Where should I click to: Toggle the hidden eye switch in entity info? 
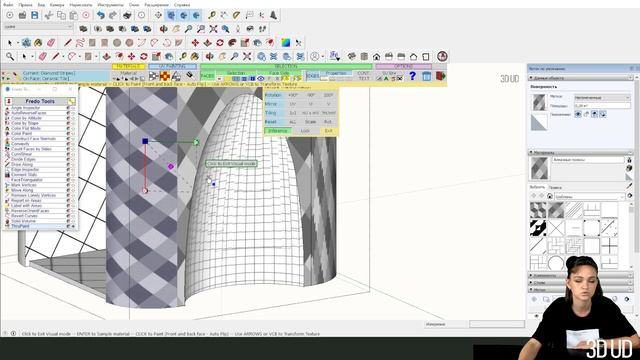pyautogui.click(x=578, y=115)
